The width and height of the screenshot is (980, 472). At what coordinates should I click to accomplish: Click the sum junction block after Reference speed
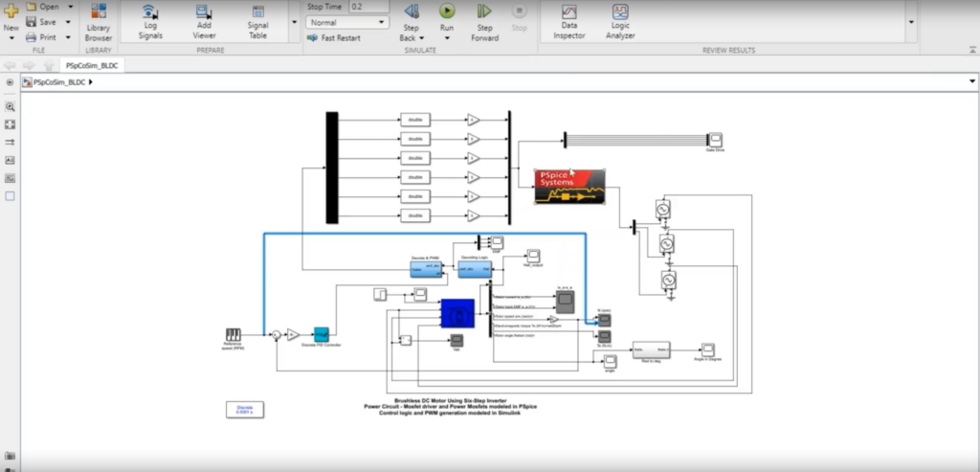(276, 336)
